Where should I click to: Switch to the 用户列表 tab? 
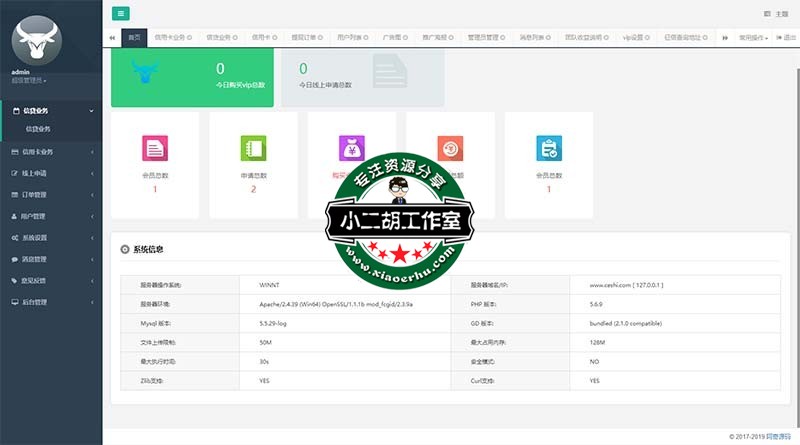coord(347,37)
